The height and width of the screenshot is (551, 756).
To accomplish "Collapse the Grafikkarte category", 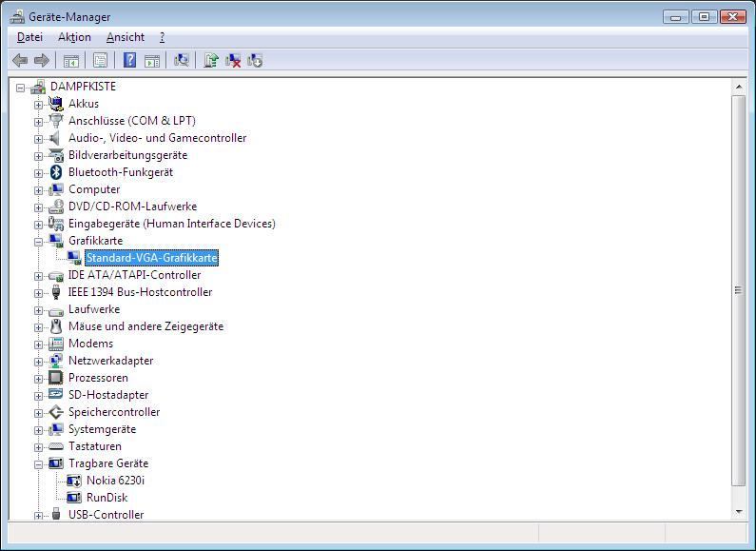I will 38,242.
